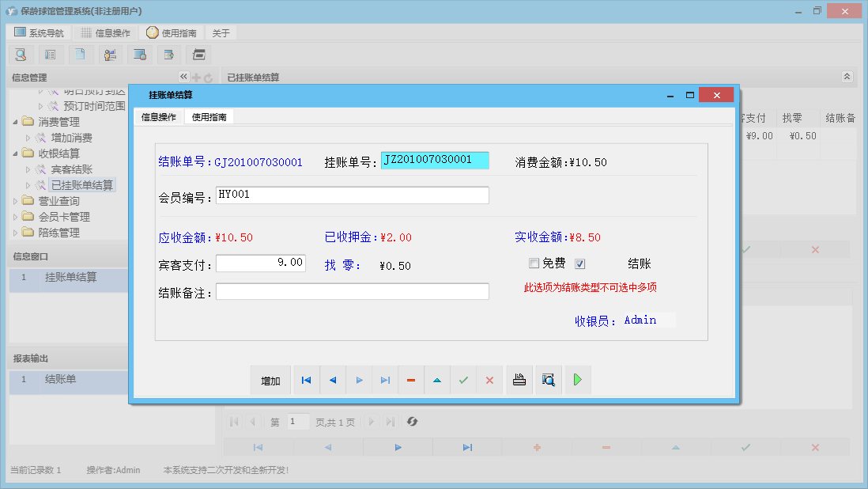Click the green execute arrow in the dialog

click(577, 380)
